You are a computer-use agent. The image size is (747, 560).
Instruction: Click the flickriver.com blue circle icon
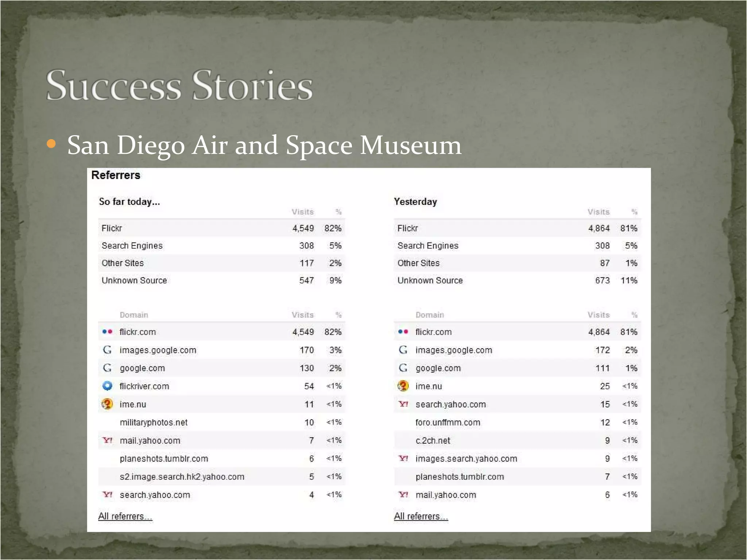107,386
